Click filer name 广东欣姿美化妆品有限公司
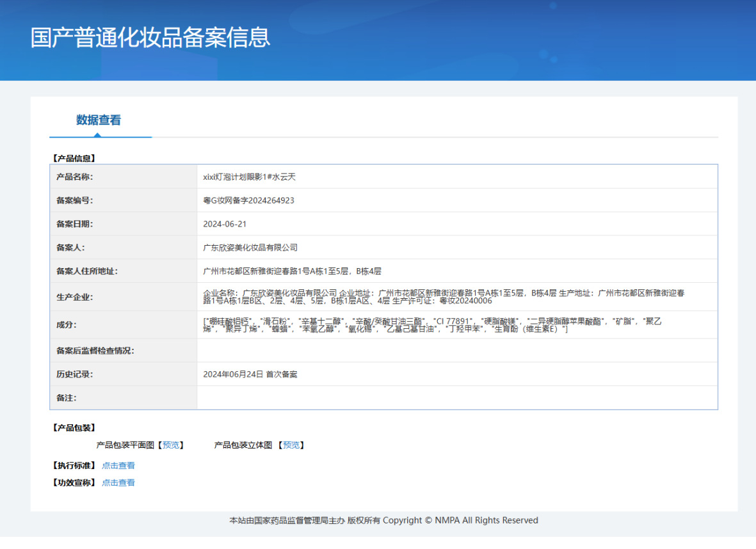 tap(250, 248)
